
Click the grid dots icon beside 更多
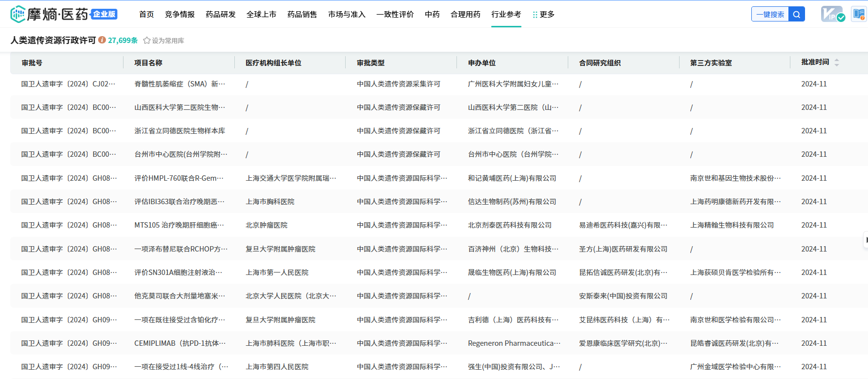coord(535,15)
